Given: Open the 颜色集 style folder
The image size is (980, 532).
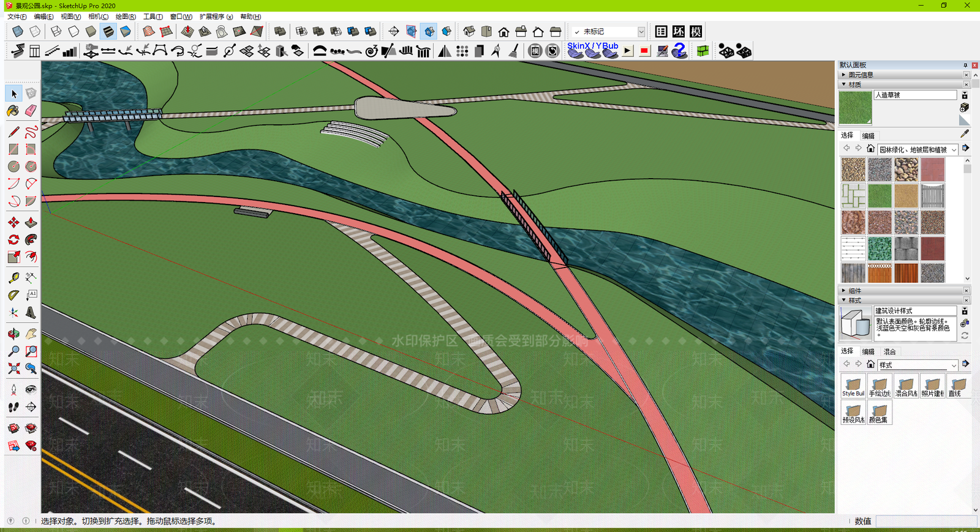Looking at the screenshot, I should pos(880,412).
